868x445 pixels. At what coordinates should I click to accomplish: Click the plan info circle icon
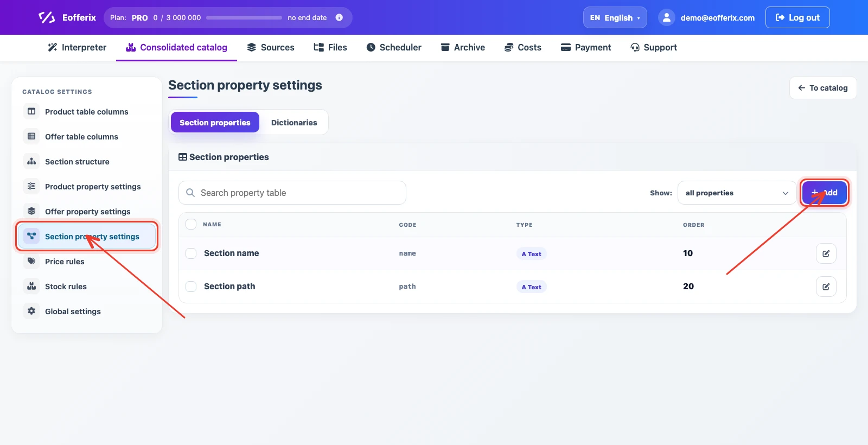(339, 17)
